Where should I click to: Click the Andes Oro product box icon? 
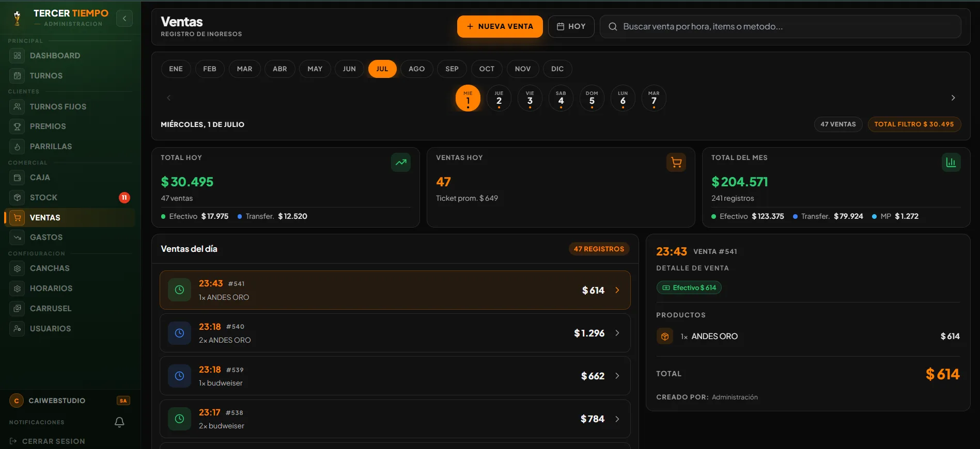pos(665,336)
